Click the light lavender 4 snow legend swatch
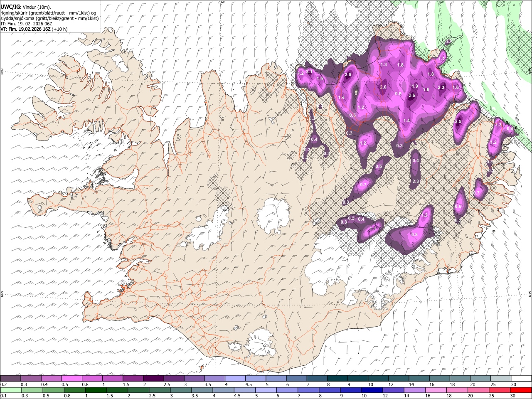 point(235,379)
